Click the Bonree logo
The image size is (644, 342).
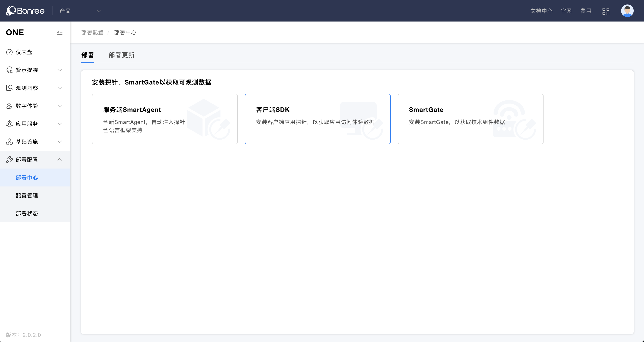coord(25,11)
